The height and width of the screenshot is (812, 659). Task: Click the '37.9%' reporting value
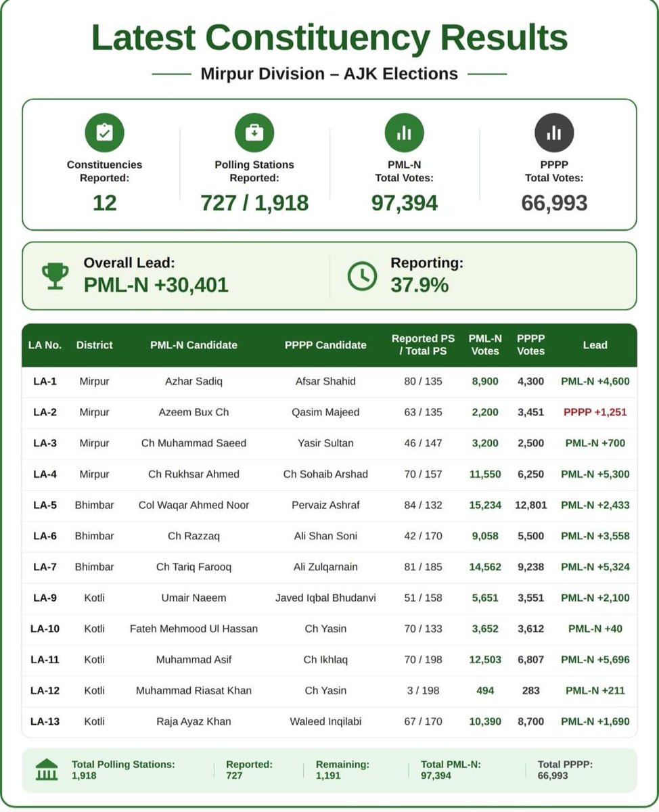coord(419,285)
